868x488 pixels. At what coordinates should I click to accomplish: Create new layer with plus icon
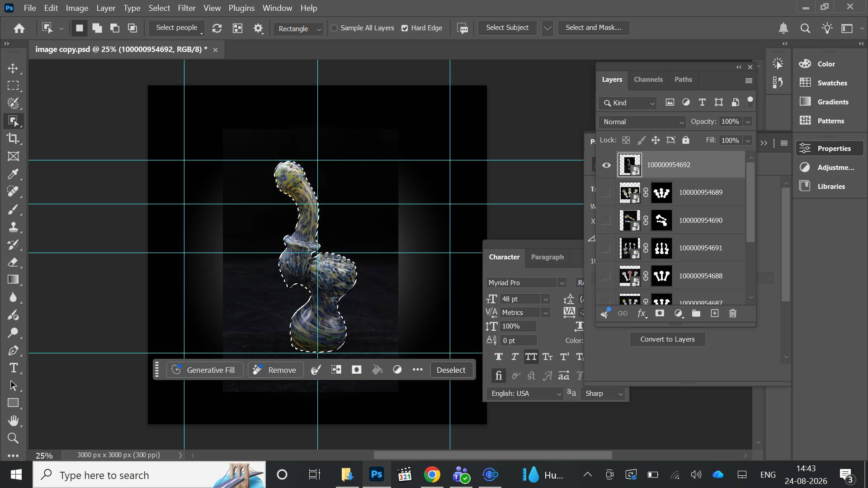pyautogui.click(x=715, y=313)
